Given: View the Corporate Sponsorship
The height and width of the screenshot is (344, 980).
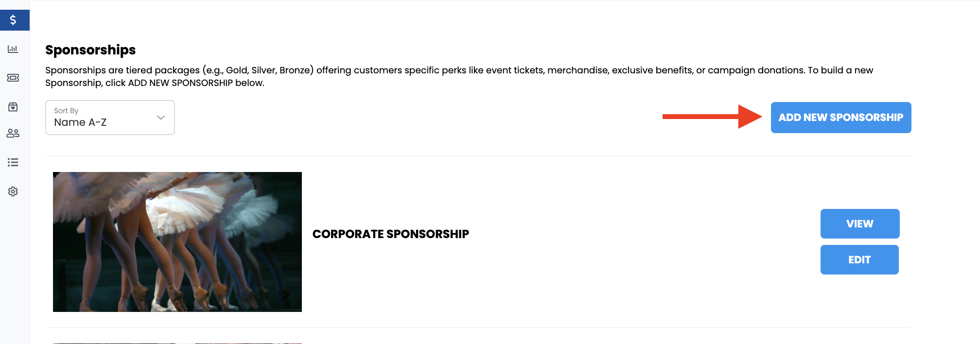Looking at the screenshot, I should pyautogui.click(x=860, y=224).
